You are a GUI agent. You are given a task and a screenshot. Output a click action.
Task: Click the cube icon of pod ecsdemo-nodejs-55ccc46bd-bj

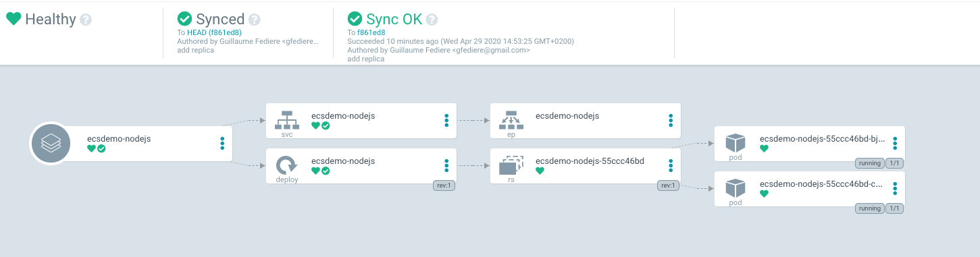pos(736,142)
